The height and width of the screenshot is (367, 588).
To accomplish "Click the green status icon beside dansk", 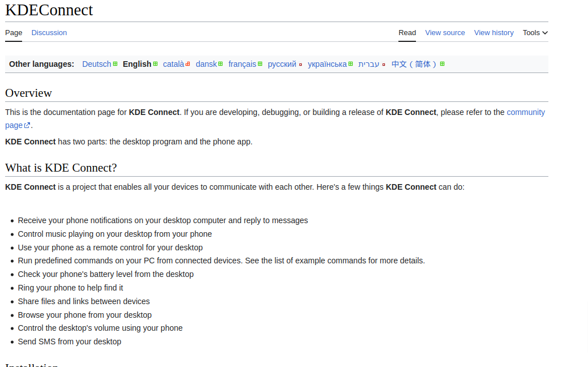I will click(221, 64).
